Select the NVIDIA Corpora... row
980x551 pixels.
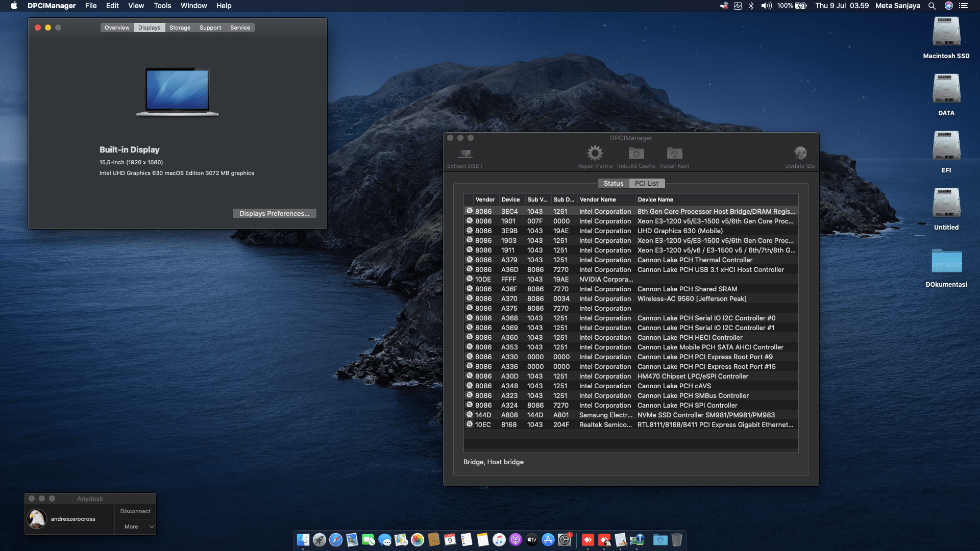coord(631,279)
